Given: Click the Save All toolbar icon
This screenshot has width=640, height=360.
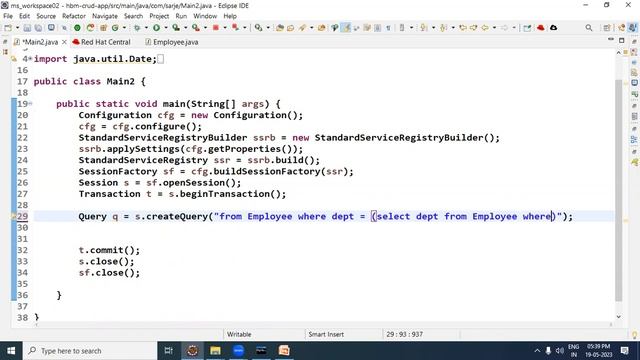Looking at the screenshot, I should (x=38, y=28).
